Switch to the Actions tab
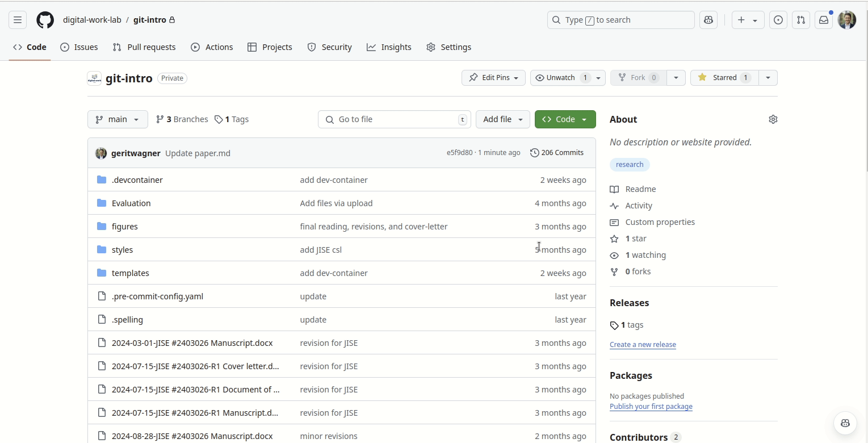 click(212, 47)
